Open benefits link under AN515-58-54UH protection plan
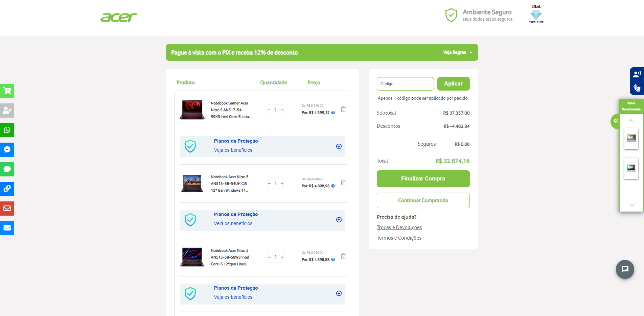Image resolution: width=644 pixels, height=316 pixels. [x=233, y=223]
